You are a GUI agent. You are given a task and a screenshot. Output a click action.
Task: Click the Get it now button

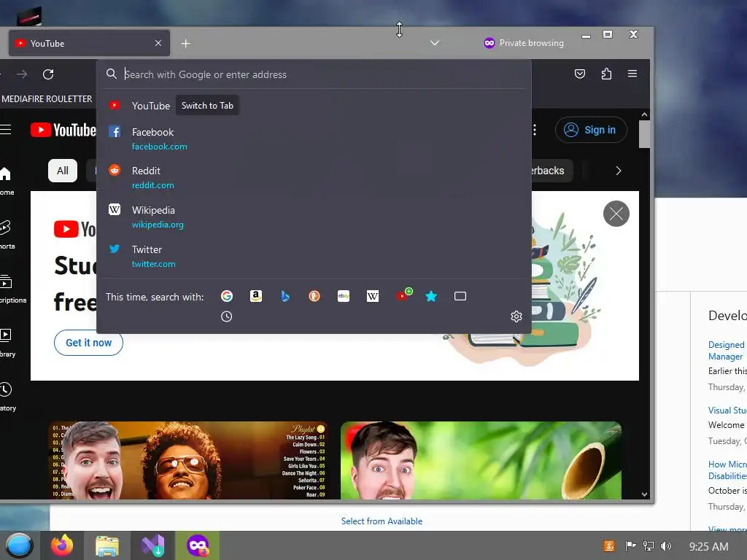pos(88,343)
